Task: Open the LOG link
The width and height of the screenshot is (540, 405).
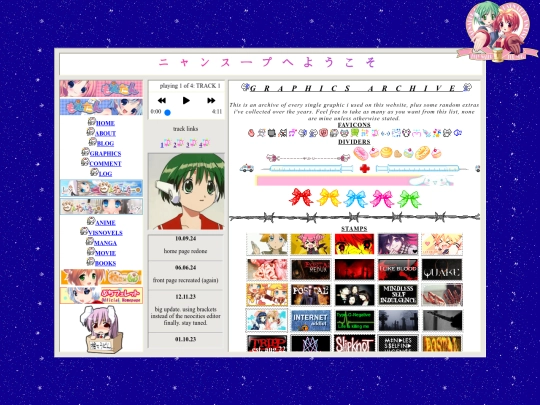Action: [105, 174]
